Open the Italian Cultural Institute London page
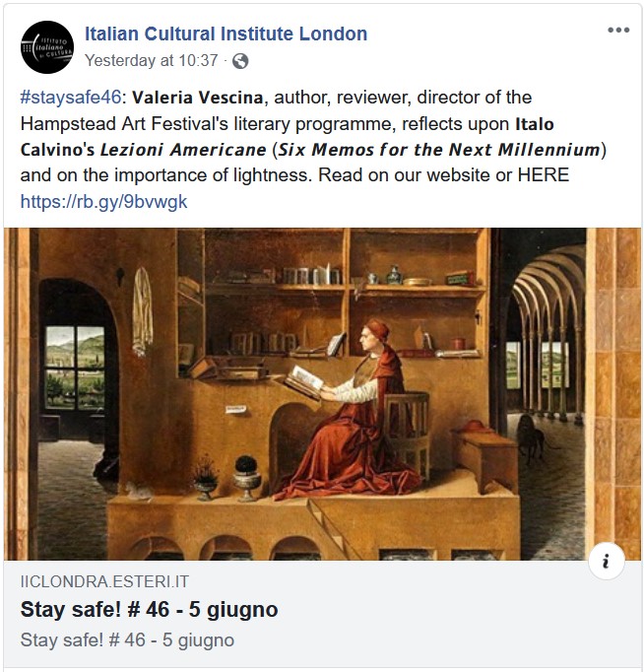 pyautogui.click(x=226, y=34)
